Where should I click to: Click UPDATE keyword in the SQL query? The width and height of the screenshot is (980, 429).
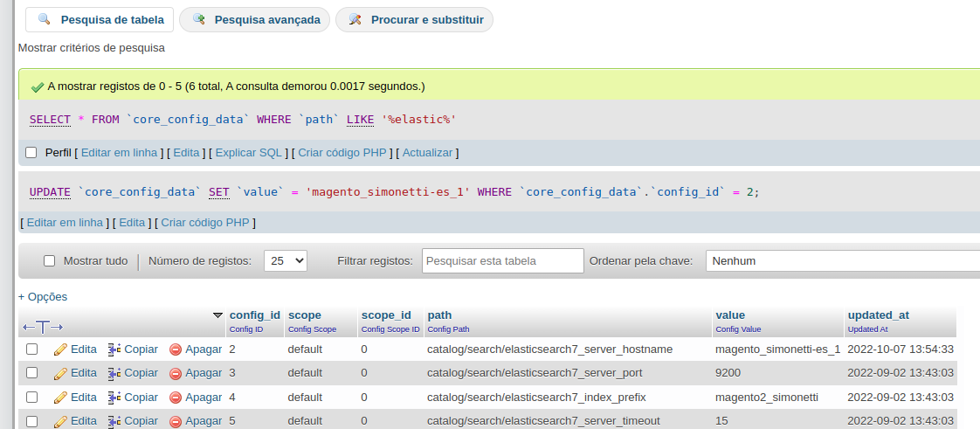click(x=50, y=192)
